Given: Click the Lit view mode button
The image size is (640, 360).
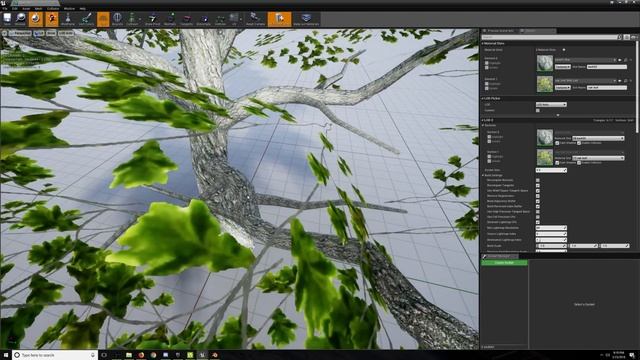Looking at the screenshot, I should 39,33.
